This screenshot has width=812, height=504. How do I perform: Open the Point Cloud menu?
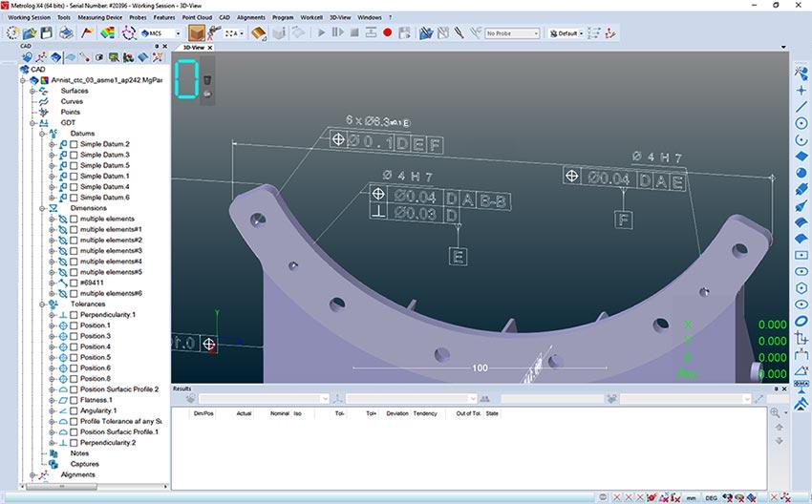(x=198, y=17)
